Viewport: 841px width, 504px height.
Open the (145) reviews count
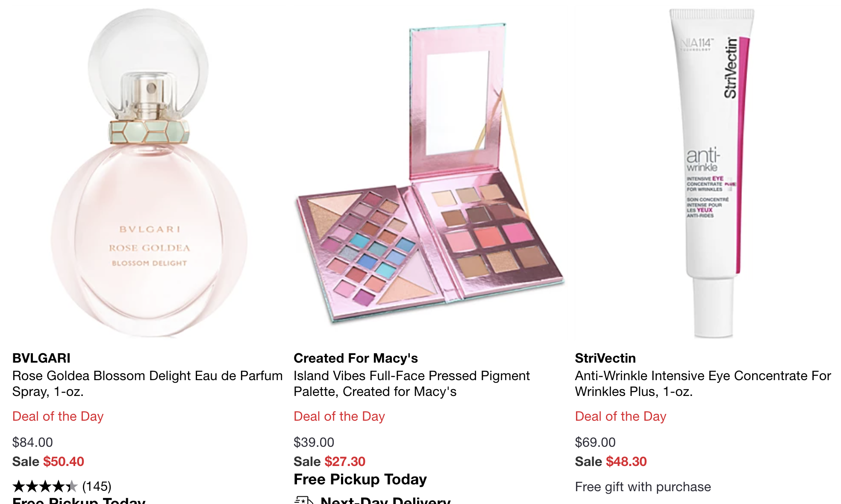tap(97, 486)
